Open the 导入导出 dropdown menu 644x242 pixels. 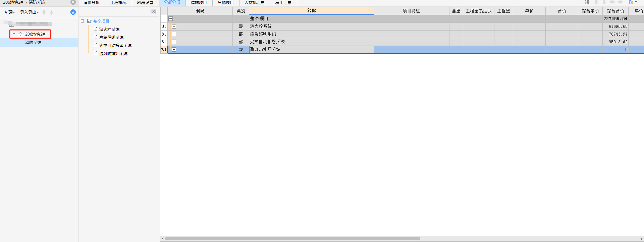coord(29,12)
